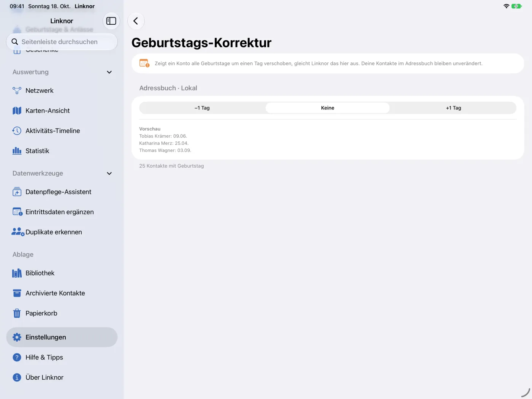The width and height of the screenshot is (532, 399).
Task: Open Karten-Ansicht in the sidebar
Action: [62, 111]
